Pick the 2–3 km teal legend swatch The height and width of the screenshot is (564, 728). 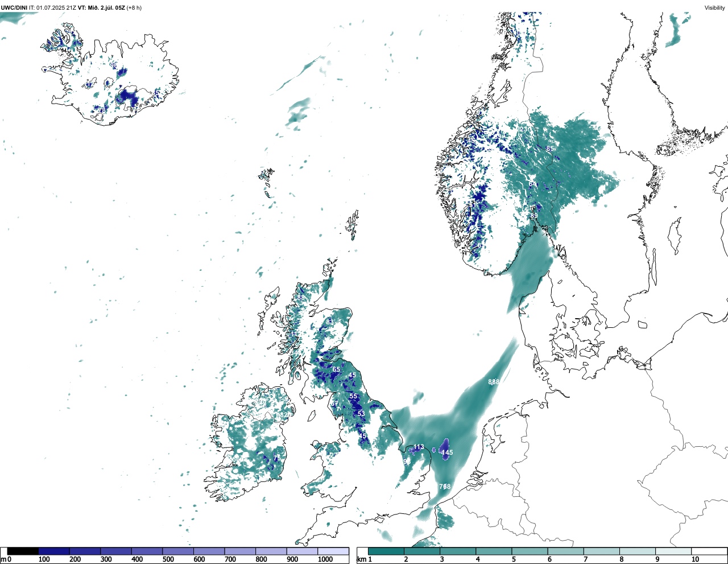pos(422,551)
